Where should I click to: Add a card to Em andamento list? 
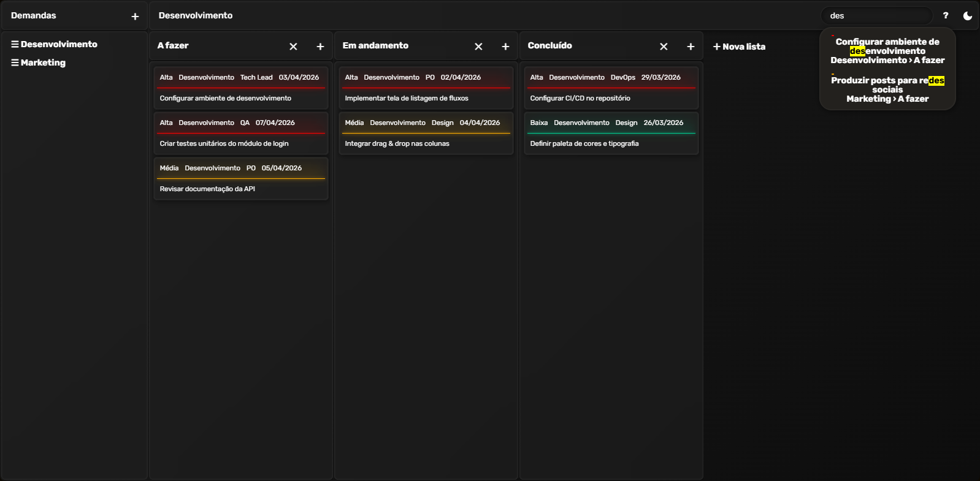click(505, 47)
